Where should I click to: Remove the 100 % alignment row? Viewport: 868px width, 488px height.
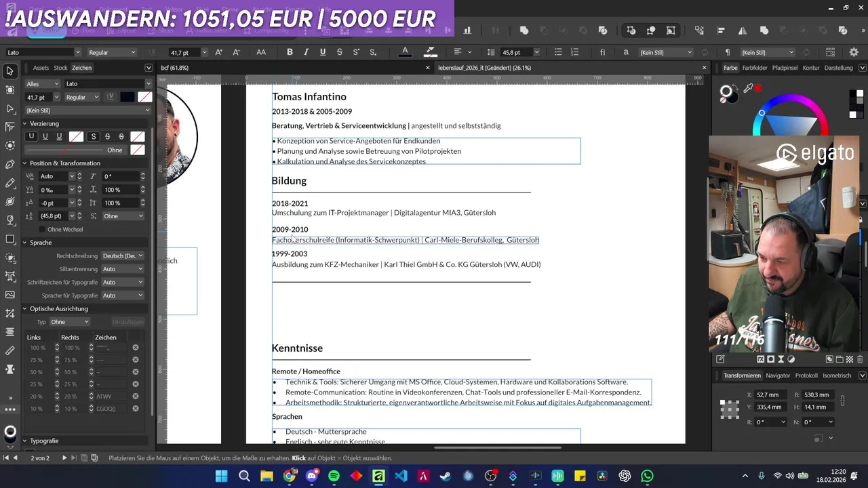click(x=136, y=348)
